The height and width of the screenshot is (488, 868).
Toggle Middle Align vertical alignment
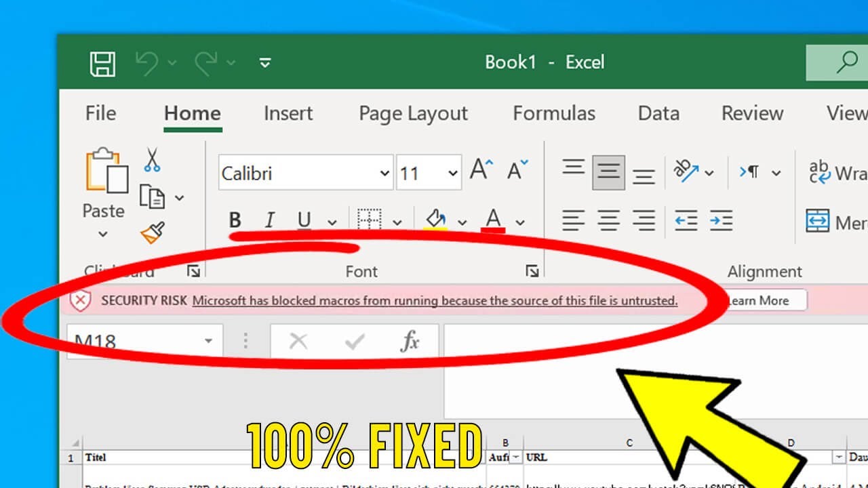608,172
